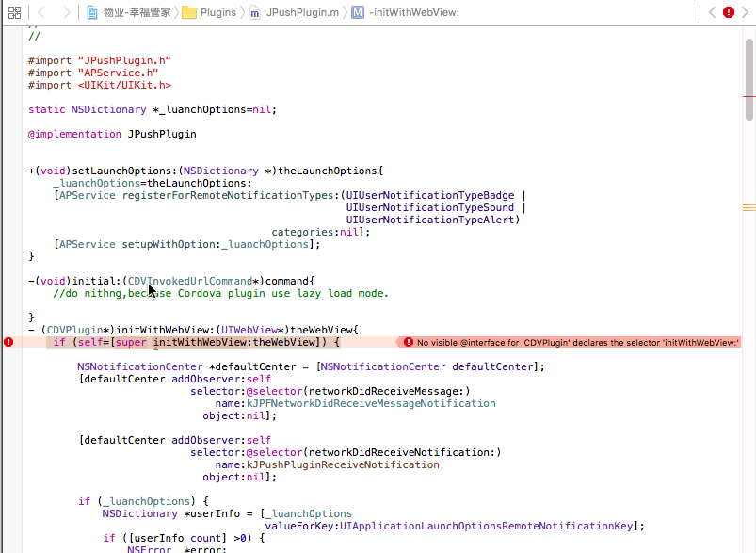756x553 pixels.
Task: Click the document icon beside 物业-幸福管家
Action: [x=91, y=13]
